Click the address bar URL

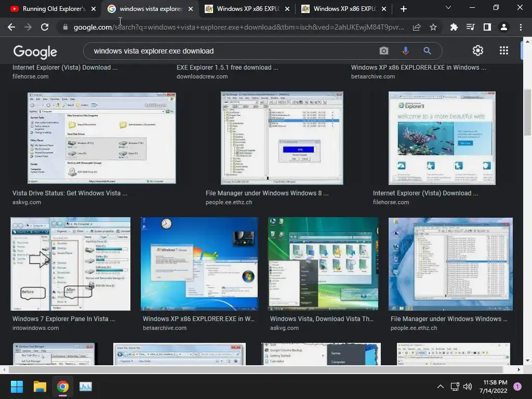click(238, 27)
